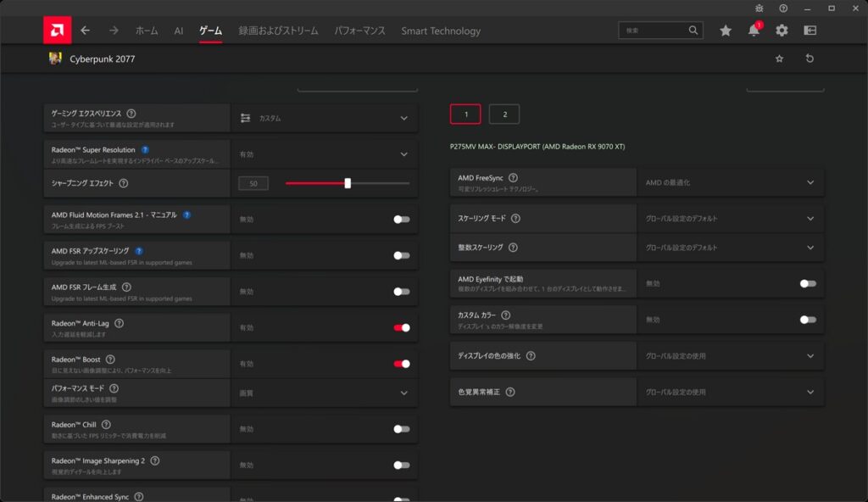Open the ゲーミング エクスペリエンス dropdown
The height and width of the screenshot is (502, 868).
tap(403, 119)
